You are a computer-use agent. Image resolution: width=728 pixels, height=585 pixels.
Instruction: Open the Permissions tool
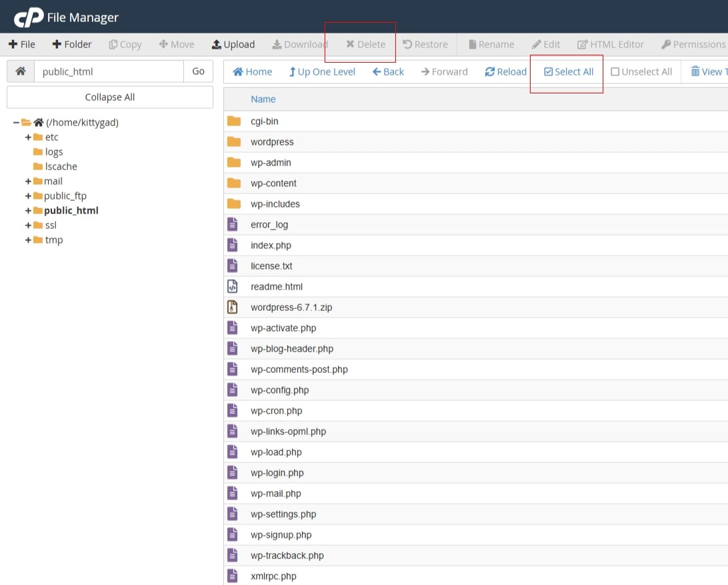693,44
